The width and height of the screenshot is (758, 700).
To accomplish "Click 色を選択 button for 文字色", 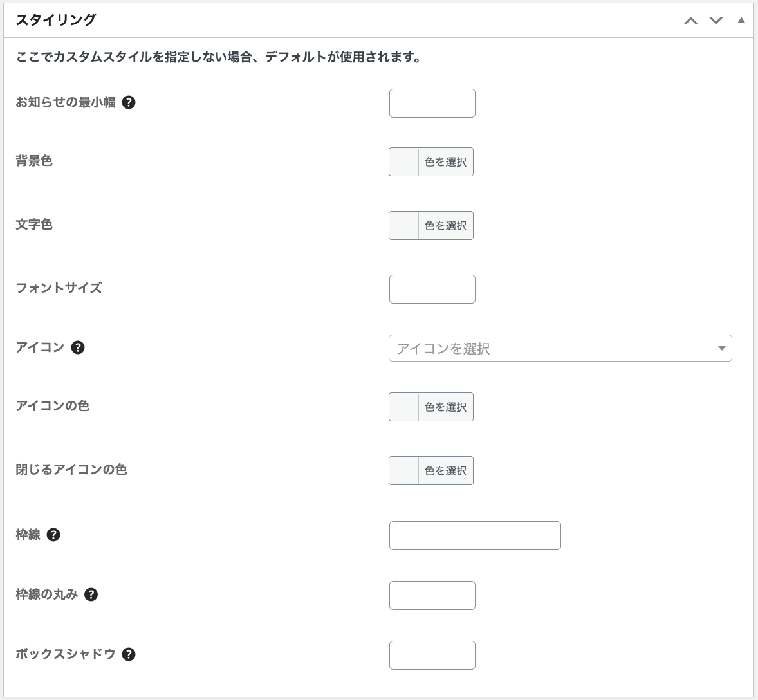I will (x=445, y=226).
